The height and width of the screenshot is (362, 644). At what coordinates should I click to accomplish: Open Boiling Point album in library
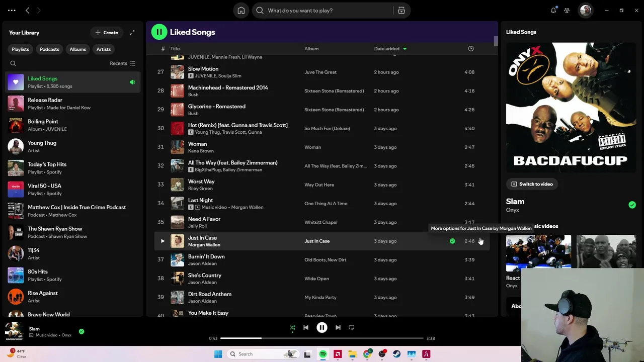coord(73,125)
